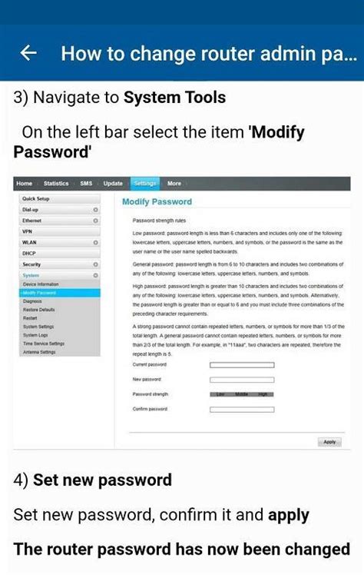Select Quick Setup in sidebar
Viewport: 364px width, 588px height.
point(60,199)
